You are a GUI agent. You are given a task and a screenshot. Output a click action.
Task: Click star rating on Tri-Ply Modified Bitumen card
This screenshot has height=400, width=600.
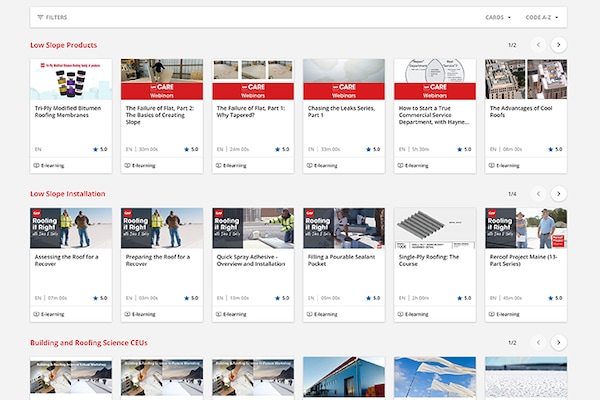pyautogui.click(x=98, y=148)
